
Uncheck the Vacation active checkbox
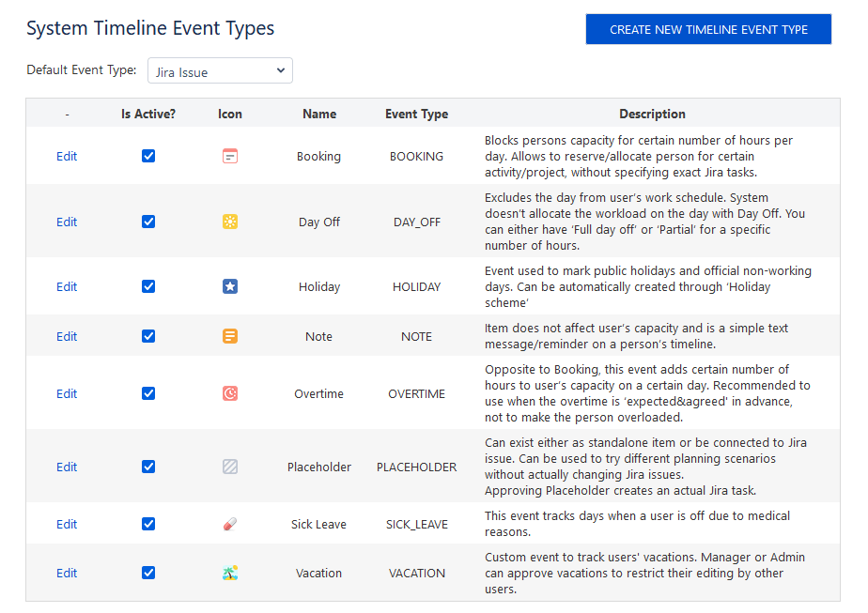(148, 573)
